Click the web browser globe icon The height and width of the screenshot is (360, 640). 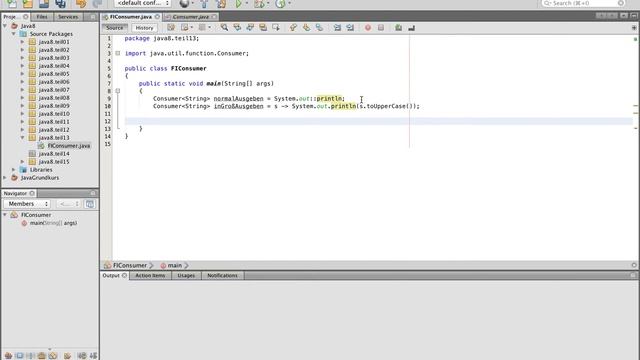(184, 3)
